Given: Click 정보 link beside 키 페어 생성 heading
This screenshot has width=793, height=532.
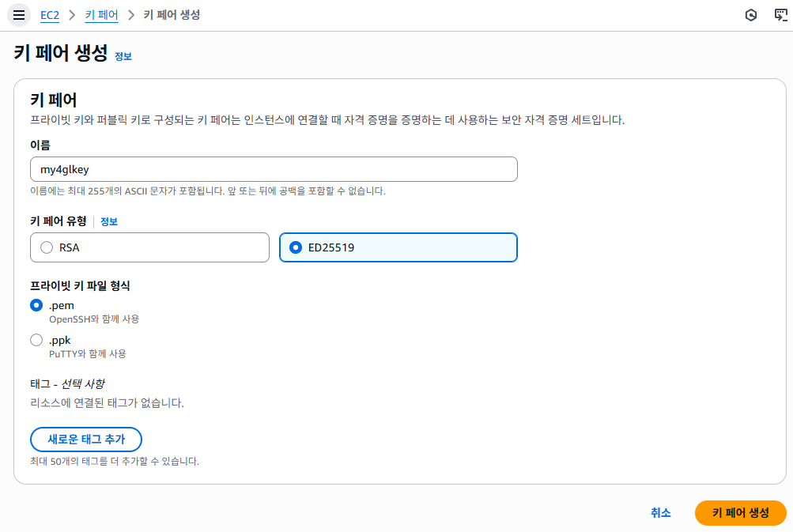Looking at the screenshot, I should point(123,56).
